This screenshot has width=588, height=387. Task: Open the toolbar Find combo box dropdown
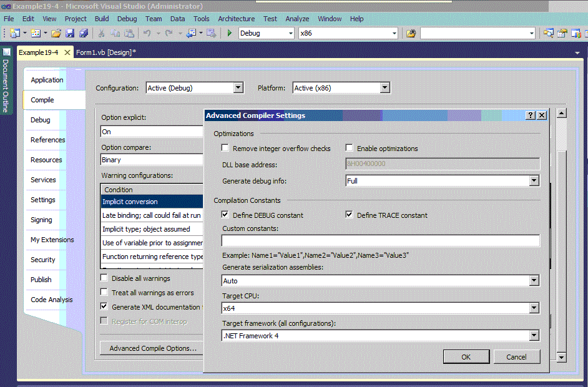(x=531, y=33)
